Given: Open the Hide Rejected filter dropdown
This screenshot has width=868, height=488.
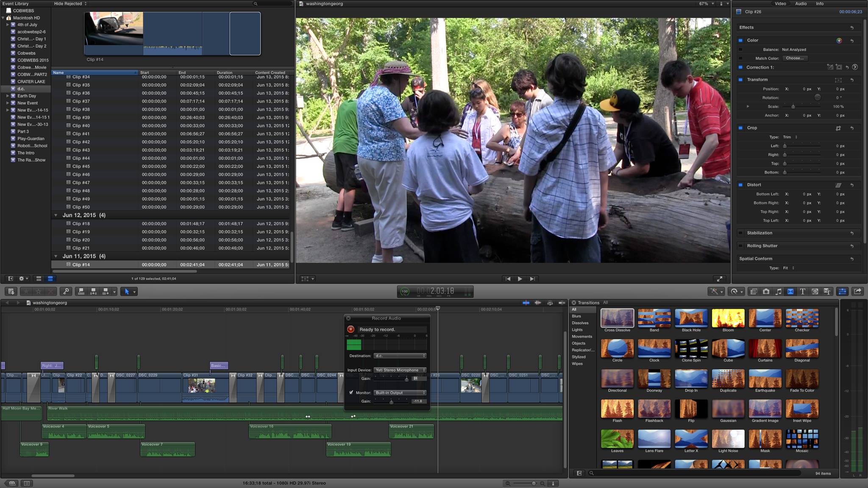Looking at the screenshot, I should [70, 3].
